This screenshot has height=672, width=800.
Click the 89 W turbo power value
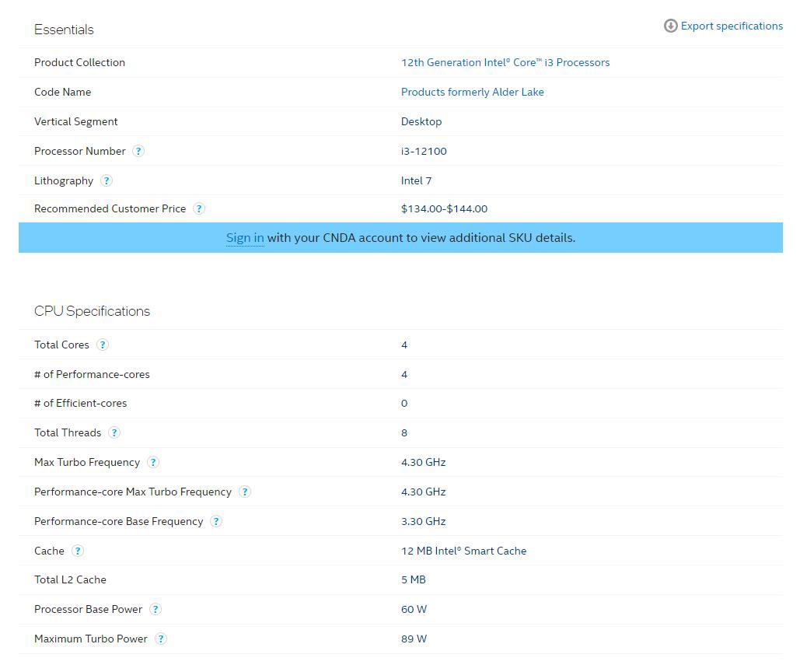414,639
